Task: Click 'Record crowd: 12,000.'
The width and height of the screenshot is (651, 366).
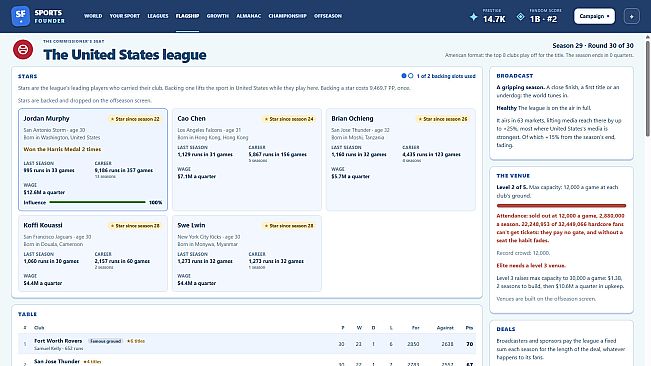Action: 523,253
